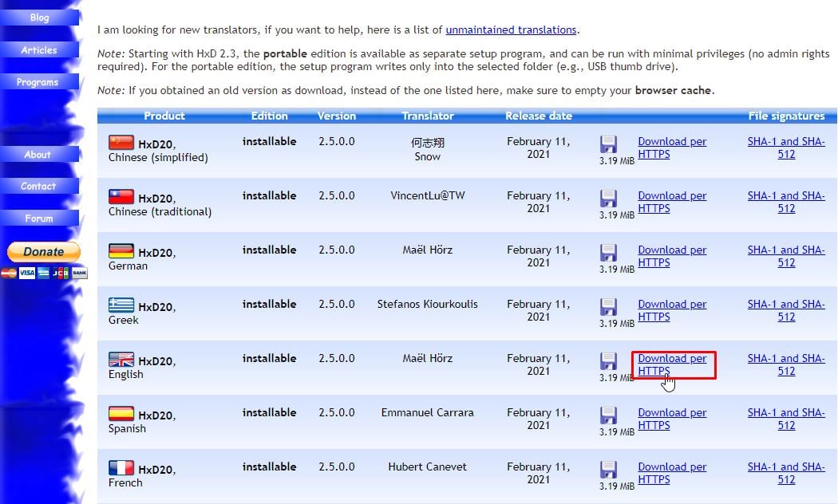Click the Spanish flag icon
This screenshot has height=504, width=838.
coord(121,413)
